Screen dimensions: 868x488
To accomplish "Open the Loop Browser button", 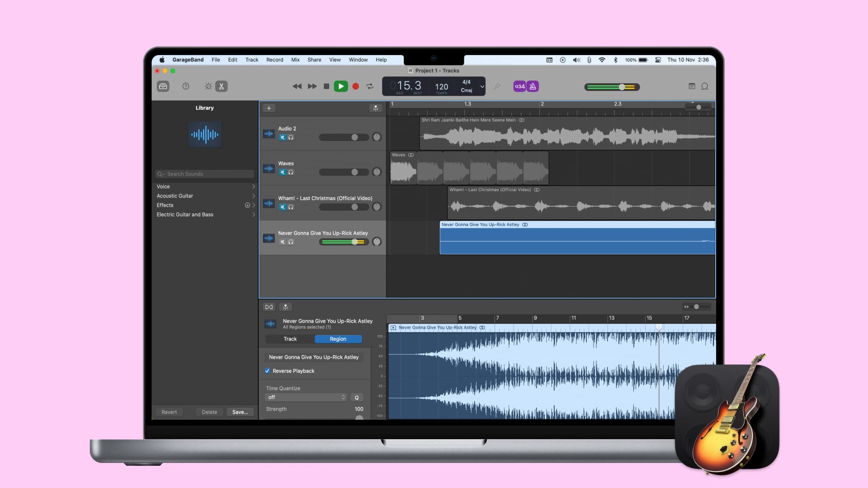I will 704,86.
